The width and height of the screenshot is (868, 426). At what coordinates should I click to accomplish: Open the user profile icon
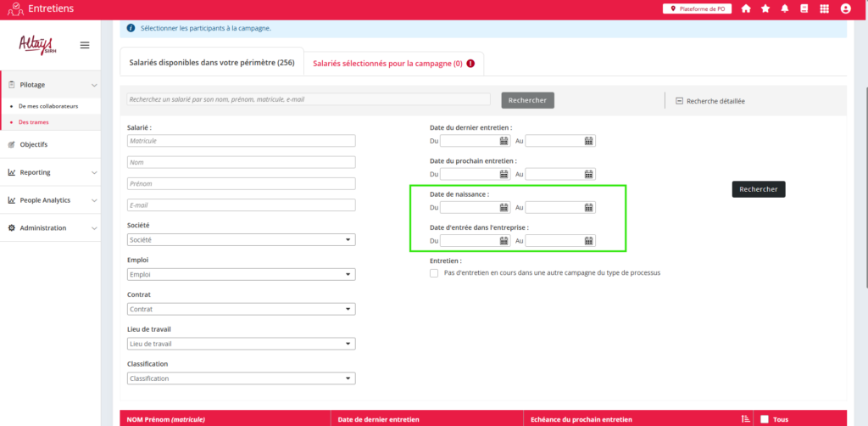coord(845,8)
